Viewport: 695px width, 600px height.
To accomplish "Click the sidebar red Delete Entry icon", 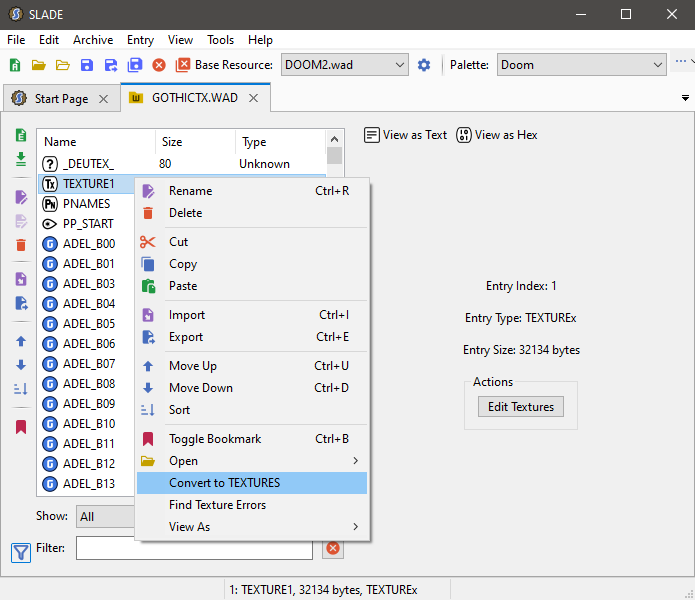I will coord(21,245).
